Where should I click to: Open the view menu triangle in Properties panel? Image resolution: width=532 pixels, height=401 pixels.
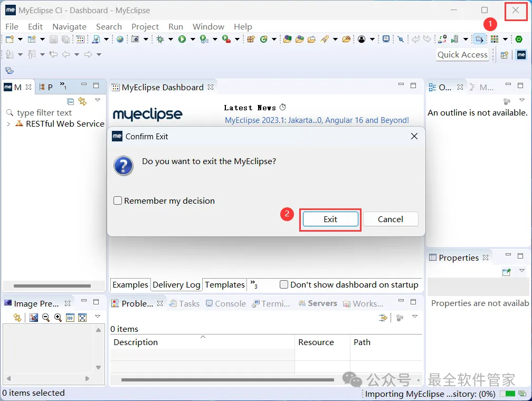point(522,270)
